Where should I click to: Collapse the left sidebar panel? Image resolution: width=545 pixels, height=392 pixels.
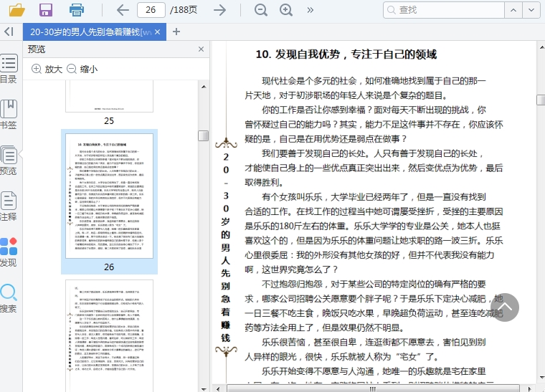point(9,32)
